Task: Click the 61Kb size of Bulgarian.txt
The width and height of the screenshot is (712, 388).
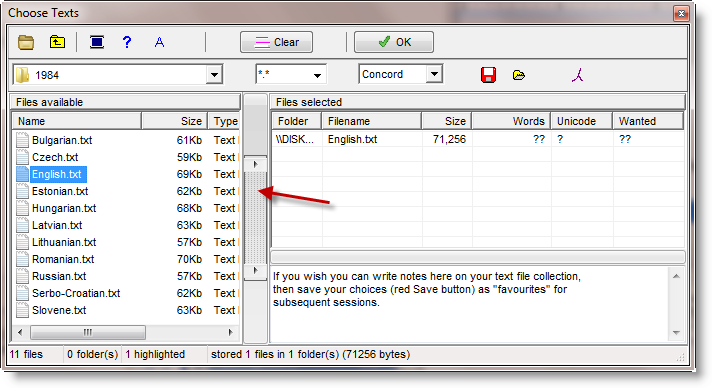Action: [189, 140]
